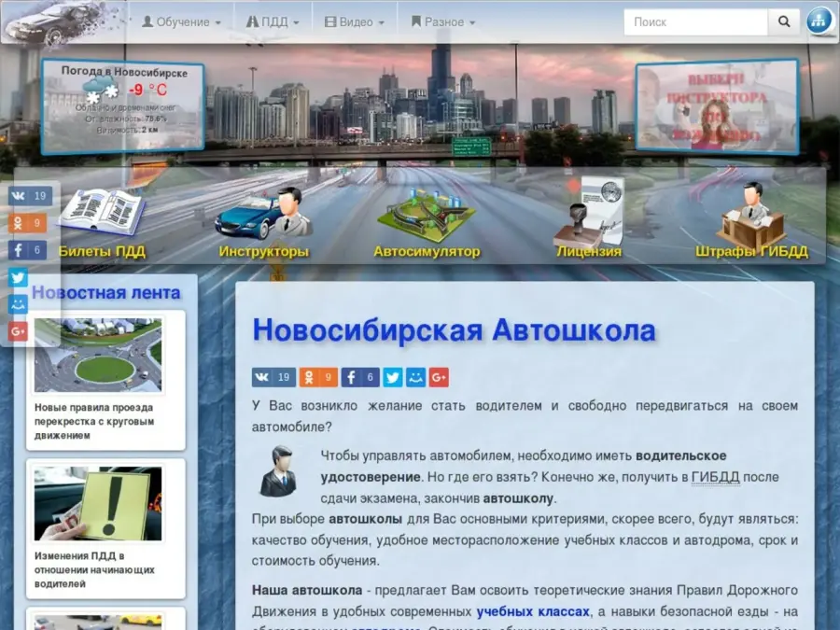Open the Штрафы ГИБДД officer icon
Viewport: 840px width, 630px height.
tap(751, 217)
